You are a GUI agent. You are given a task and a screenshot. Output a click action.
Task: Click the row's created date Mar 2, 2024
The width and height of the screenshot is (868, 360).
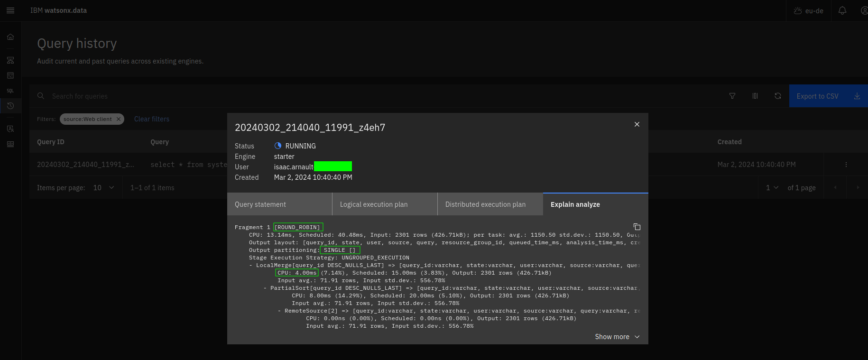pos(757,165)
